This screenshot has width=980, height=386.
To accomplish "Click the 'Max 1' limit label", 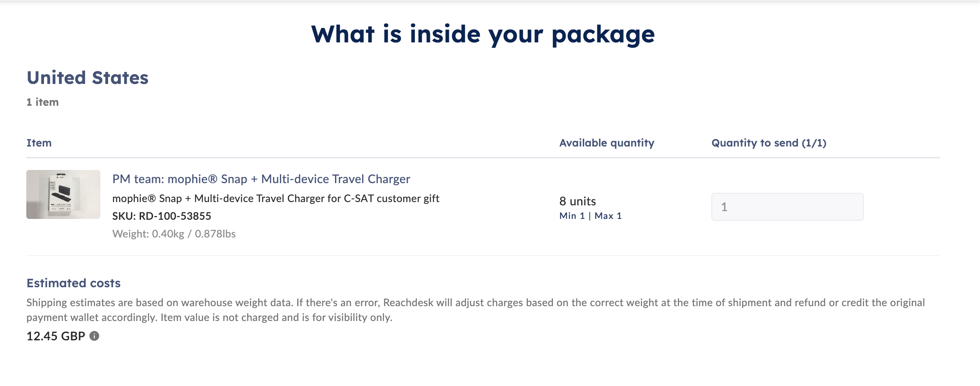I will (x=608, y=216).
